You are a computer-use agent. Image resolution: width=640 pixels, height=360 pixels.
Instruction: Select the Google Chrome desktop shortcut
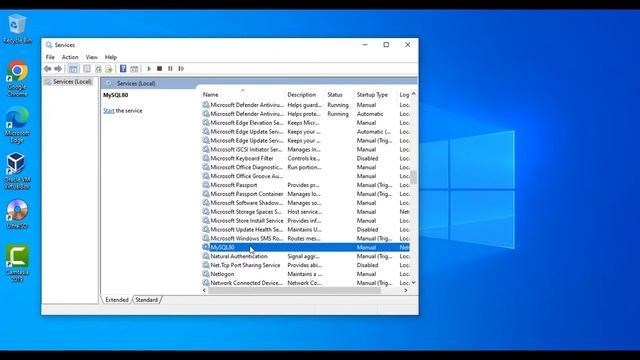coord(17,79)
